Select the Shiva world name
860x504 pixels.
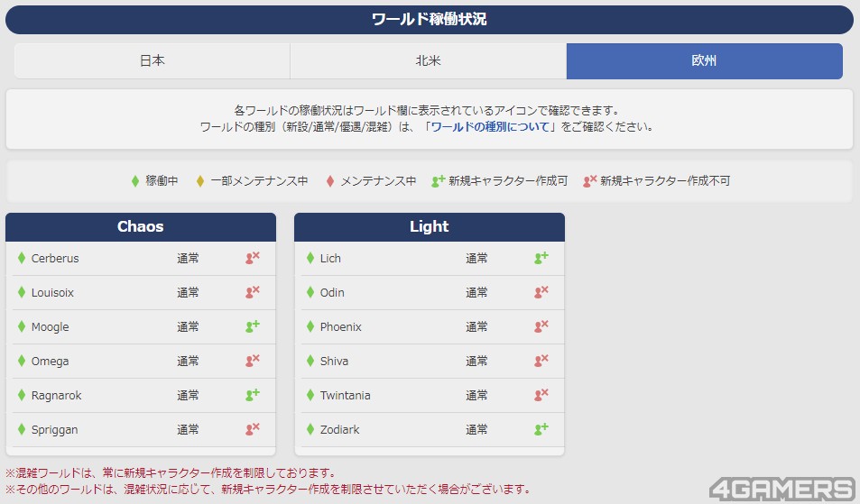pos(334,361)
